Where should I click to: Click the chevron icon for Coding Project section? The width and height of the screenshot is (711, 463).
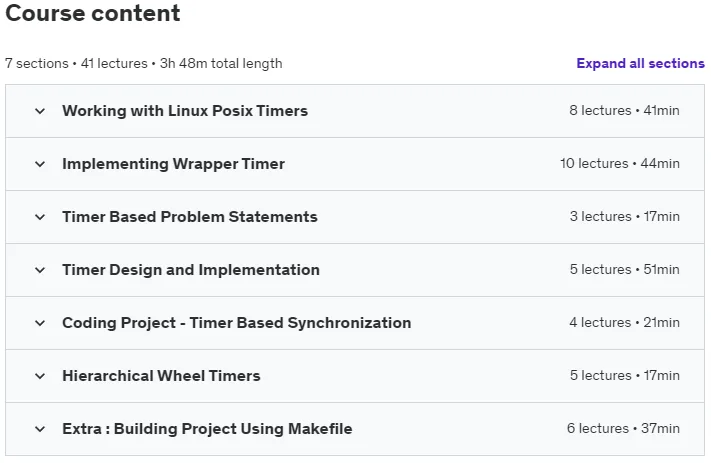pos(40,323)
